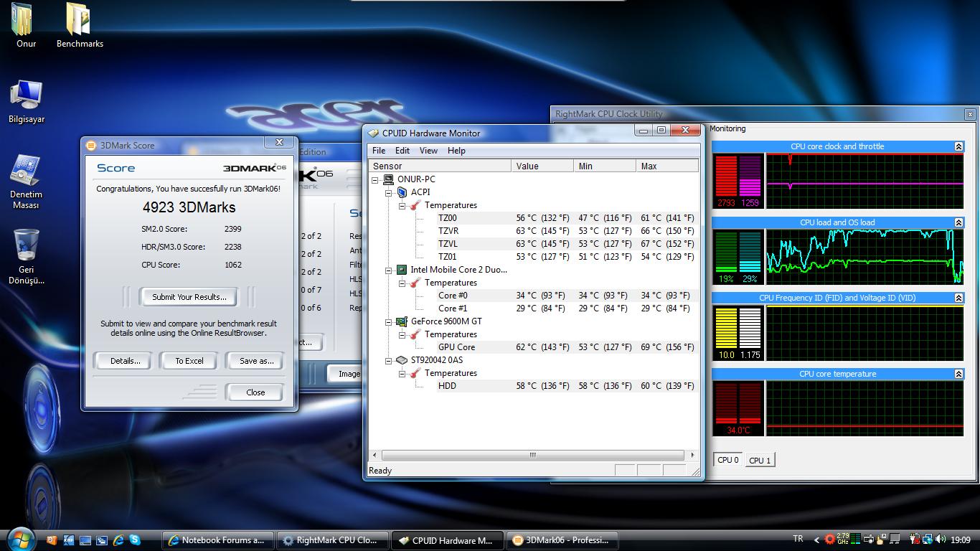Click the camera tray icon
Screen dimensions: 980x551
(x=868, y=540)
